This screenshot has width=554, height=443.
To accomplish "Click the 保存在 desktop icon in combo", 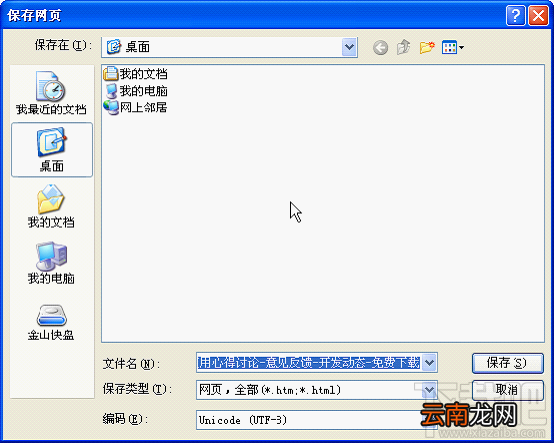I will (114, 47).
